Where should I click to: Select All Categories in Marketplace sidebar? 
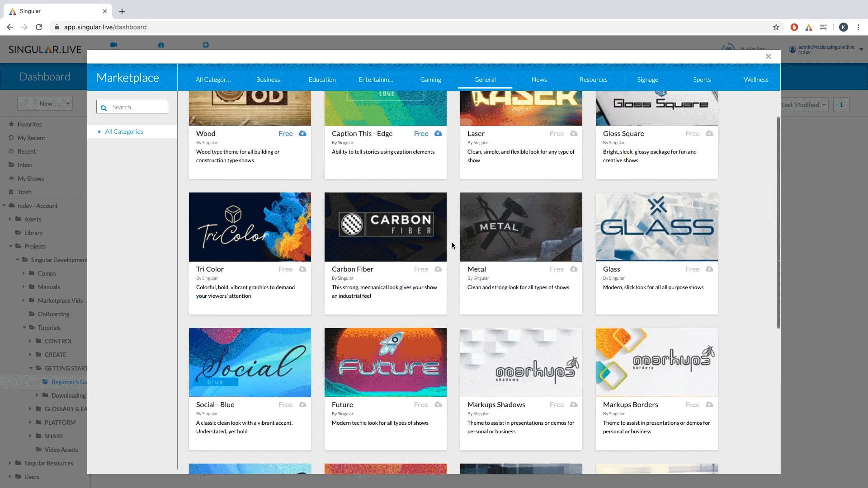tap(124, 131)
